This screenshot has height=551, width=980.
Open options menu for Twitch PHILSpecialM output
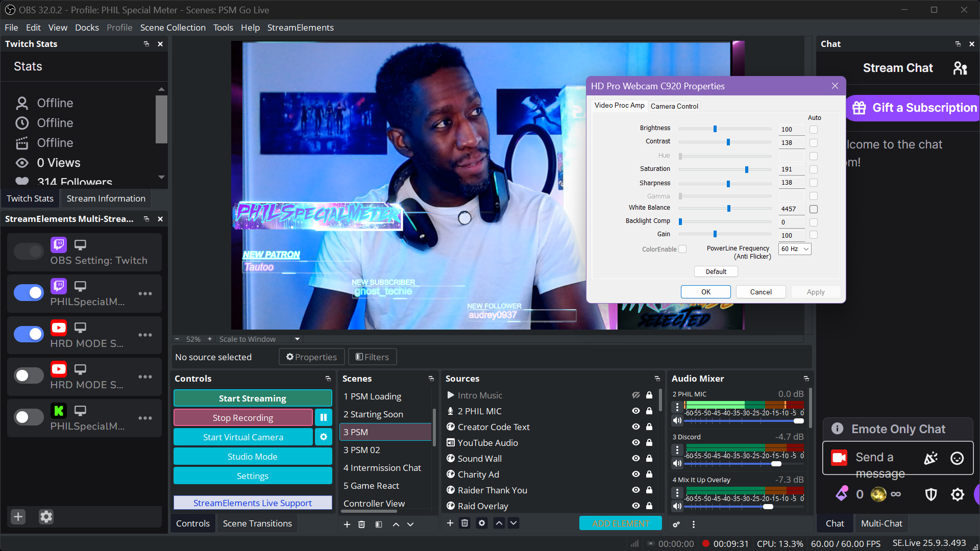(145, 294)
